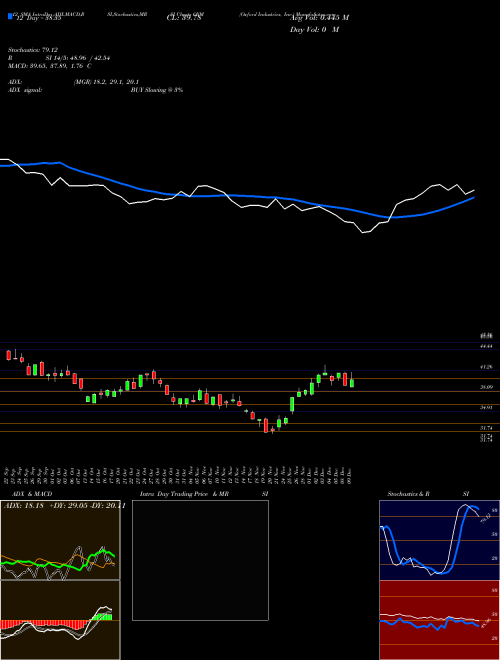Click the 'ADX signal:' label
Image resolution: width=500 pixels, height=660 pixels.
click(x=25, y=90)
